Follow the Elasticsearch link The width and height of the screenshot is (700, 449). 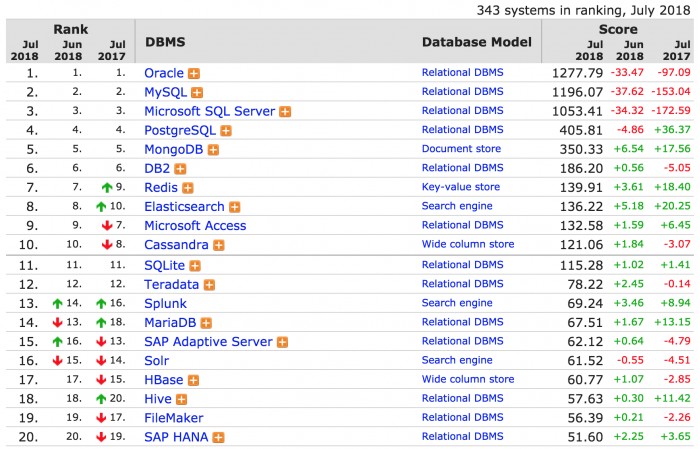pyautogui.click(x=184, y=207)
